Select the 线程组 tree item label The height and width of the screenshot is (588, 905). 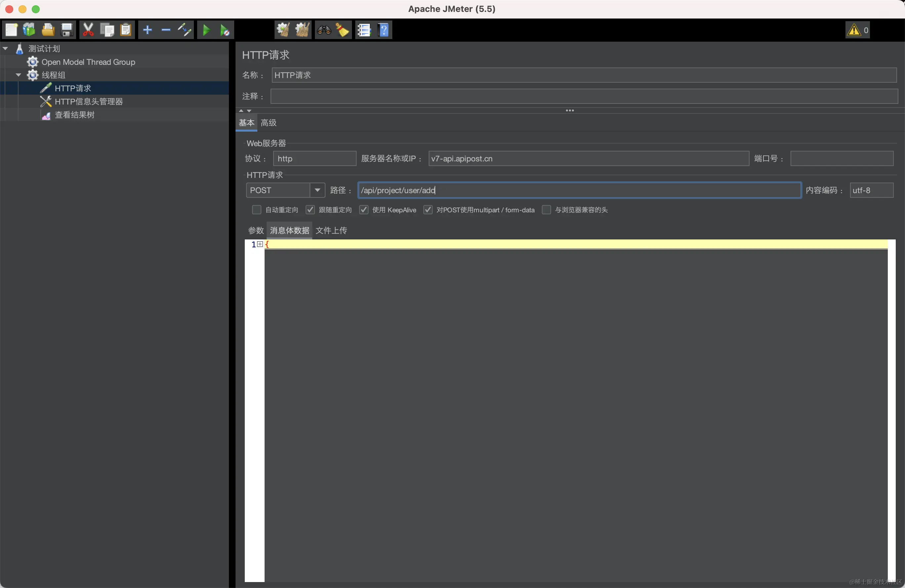[x=54, y=75]
